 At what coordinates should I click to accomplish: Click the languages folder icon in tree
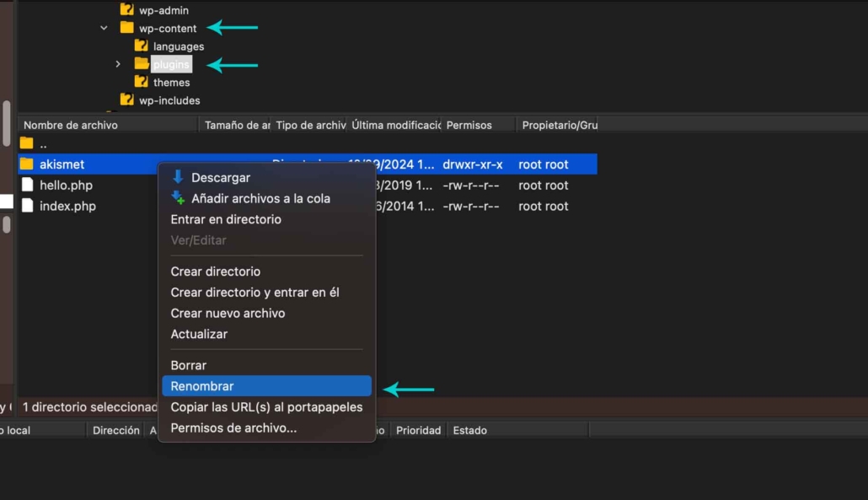pyautogui.click(x=141, y=46)
